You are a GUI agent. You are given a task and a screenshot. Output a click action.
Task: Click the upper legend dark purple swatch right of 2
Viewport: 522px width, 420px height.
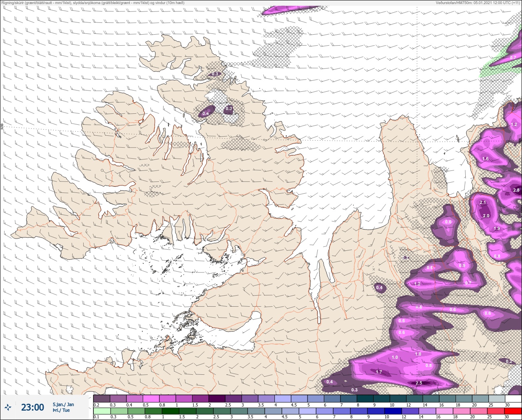217,398
